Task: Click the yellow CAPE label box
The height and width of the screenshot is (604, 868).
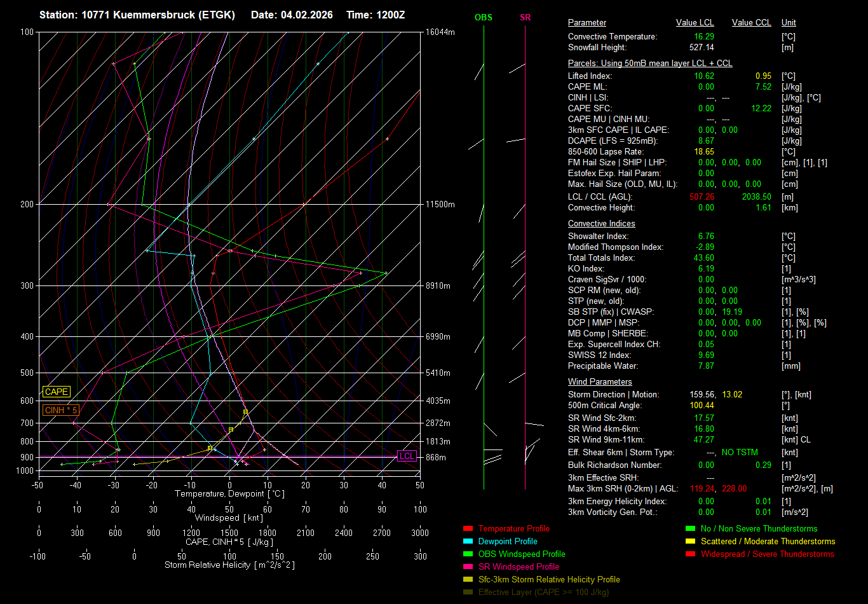Action: [x=57, y=392]
